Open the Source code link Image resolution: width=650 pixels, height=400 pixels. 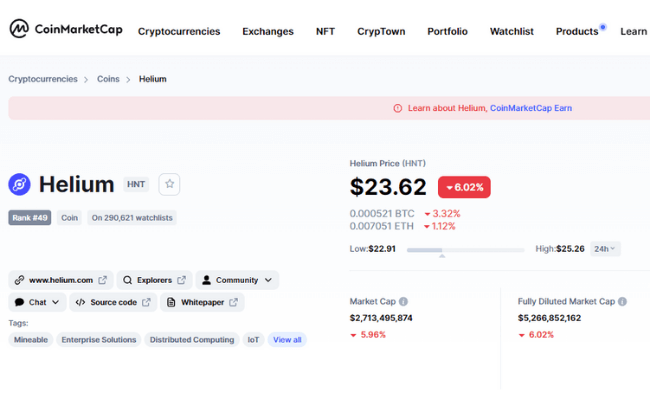(113, 302)
